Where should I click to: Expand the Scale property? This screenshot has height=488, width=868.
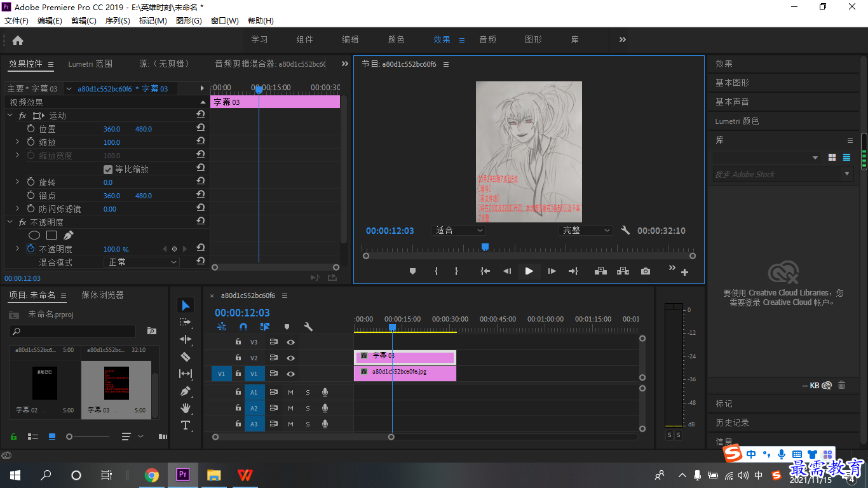[x=17, y=142]
